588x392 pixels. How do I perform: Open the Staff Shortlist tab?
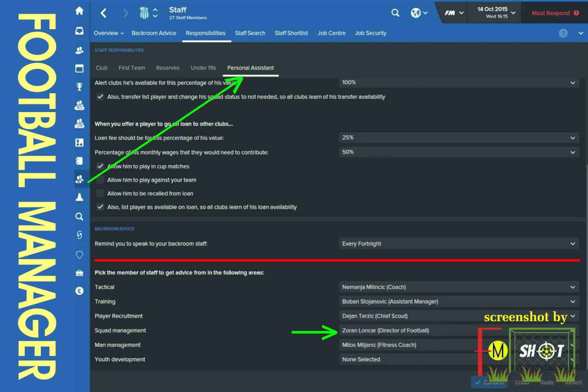tap(291, 33)
